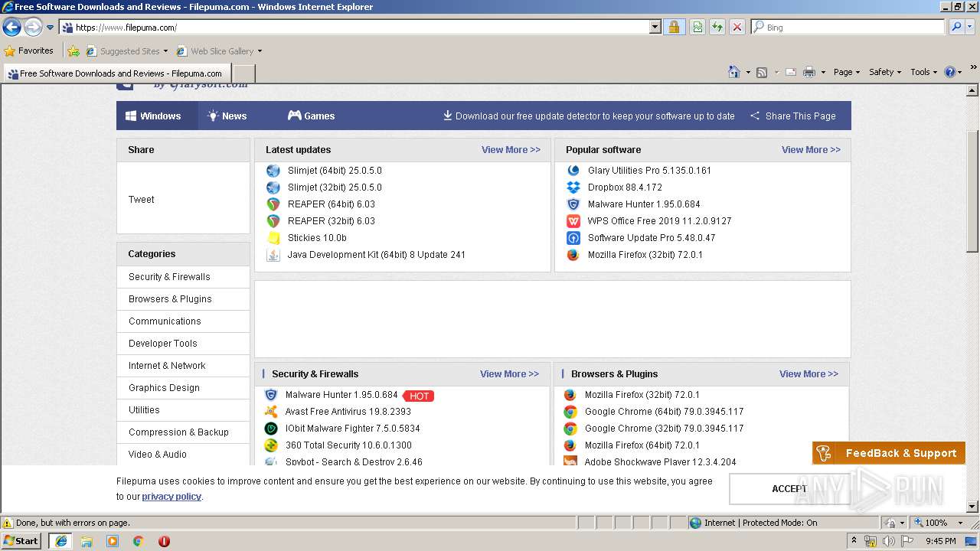Open the Windows Start menu
980x551 pixels.
pos(21,541)
